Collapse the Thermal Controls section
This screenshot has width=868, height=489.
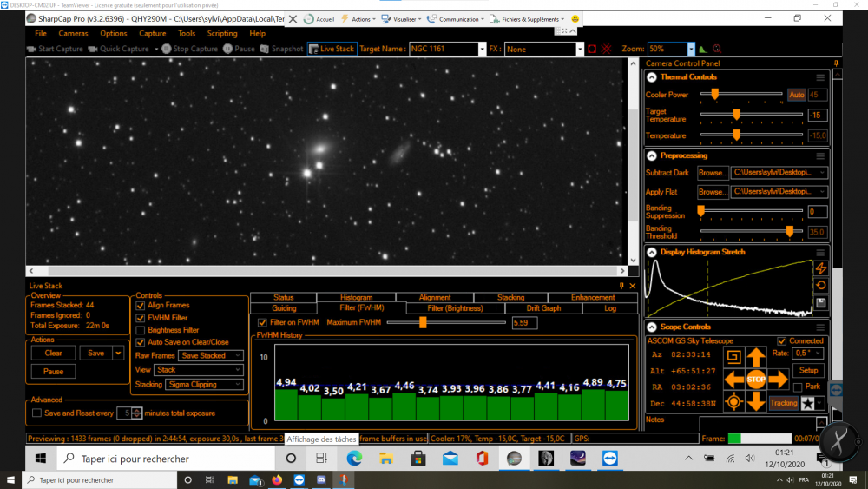652,77
